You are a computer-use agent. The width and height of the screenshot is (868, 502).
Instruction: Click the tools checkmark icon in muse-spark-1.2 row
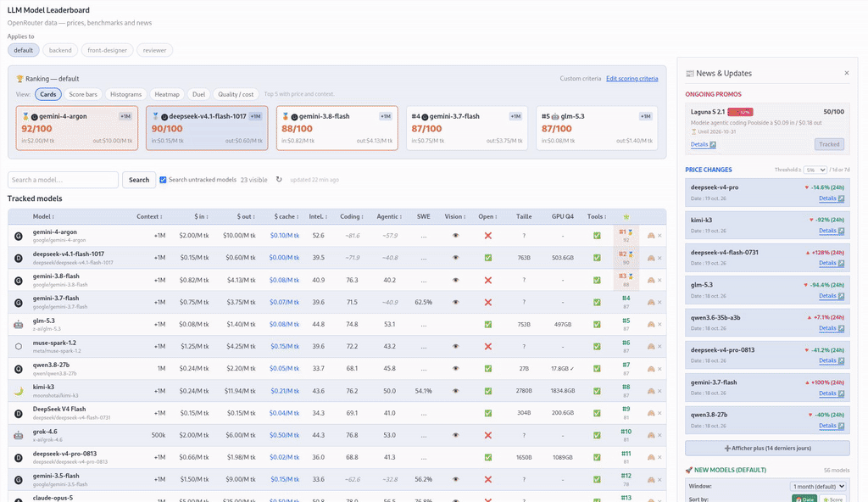tap(597, 346)
